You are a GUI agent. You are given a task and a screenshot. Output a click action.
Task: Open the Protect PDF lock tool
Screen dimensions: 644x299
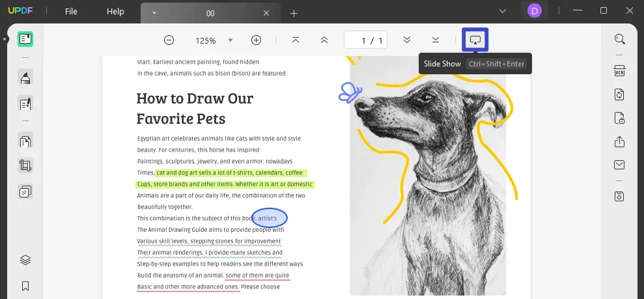(x=619, y=119)
